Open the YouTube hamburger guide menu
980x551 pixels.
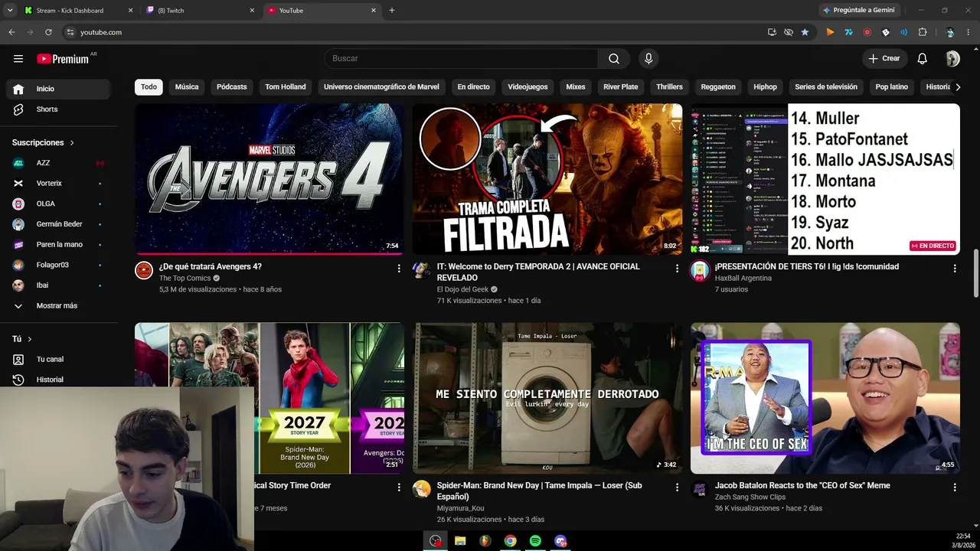point(18,59)
